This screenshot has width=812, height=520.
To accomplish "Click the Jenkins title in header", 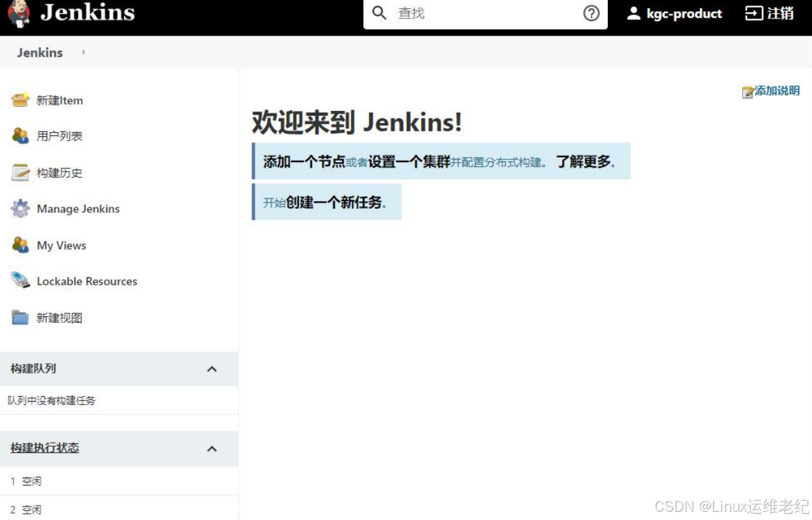I will [88, 12].
